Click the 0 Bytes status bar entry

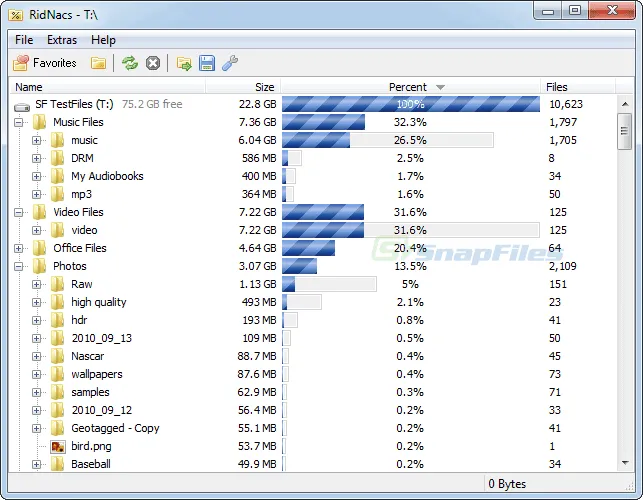507,484
